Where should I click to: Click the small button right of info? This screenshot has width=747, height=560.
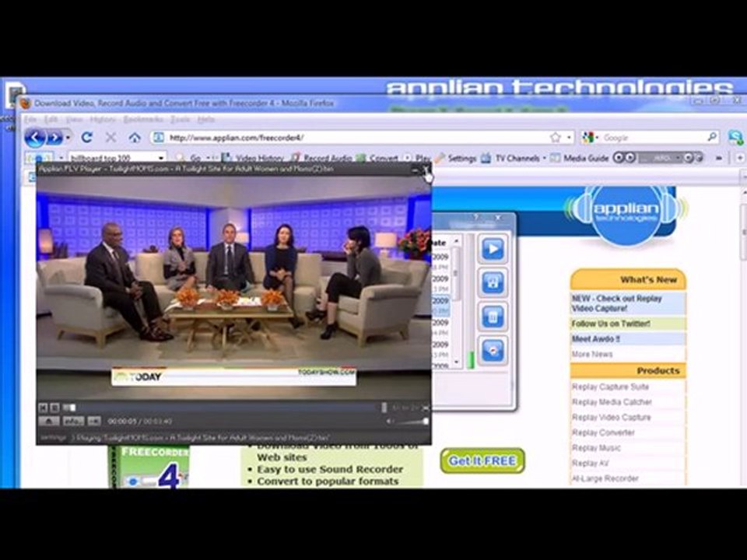click(94, 422)
